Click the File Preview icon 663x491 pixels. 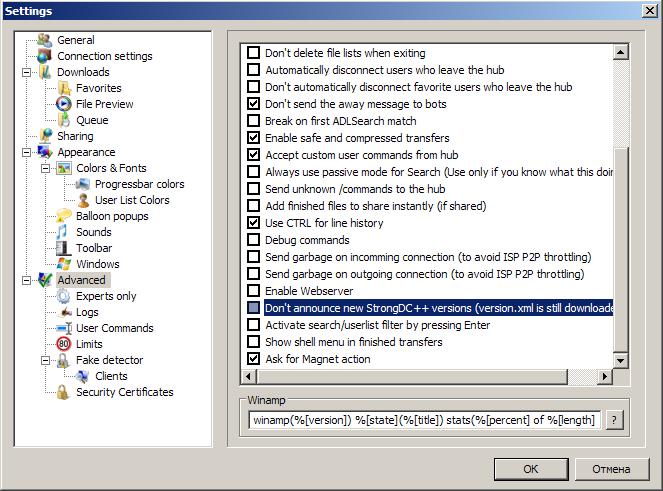pyautogui.click(x=64, y=104)
